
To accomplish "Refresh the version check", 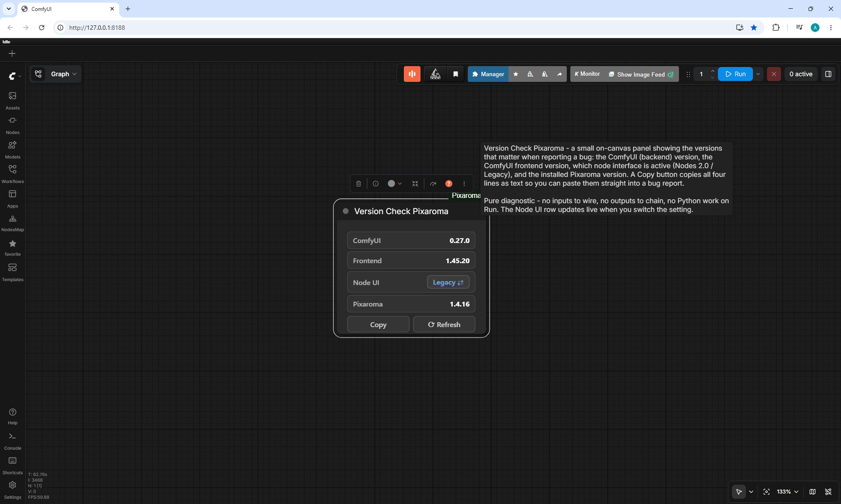I will click(x=444, y=324).
